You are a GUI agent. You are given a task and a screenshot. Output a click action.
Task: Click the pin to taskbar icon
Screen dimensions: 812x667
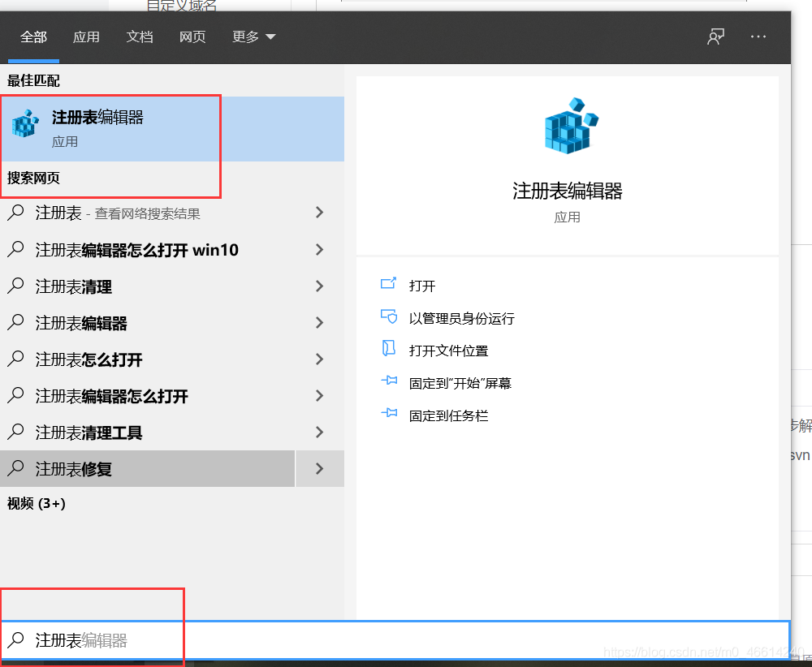(388, 414)
